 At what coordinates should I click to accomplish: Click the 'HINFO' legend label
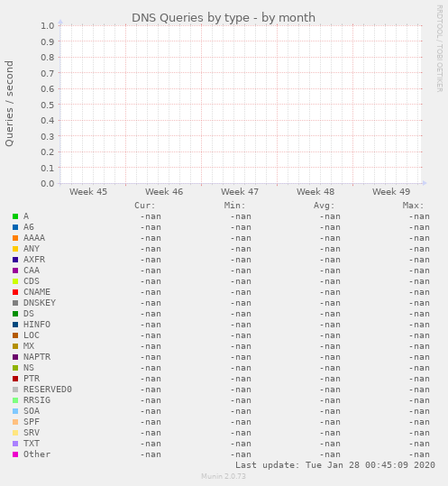pyautogui.click(x=37, y=325)
